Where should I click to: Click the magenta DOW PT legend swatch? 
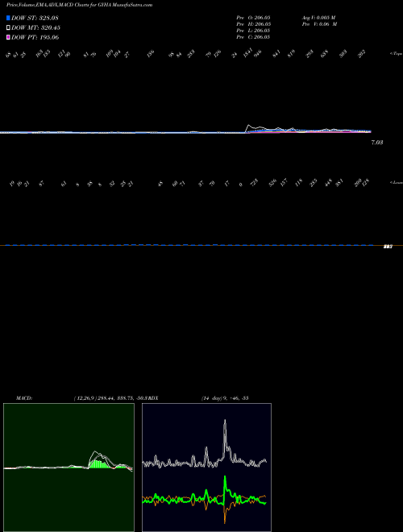tap(8, 37)
